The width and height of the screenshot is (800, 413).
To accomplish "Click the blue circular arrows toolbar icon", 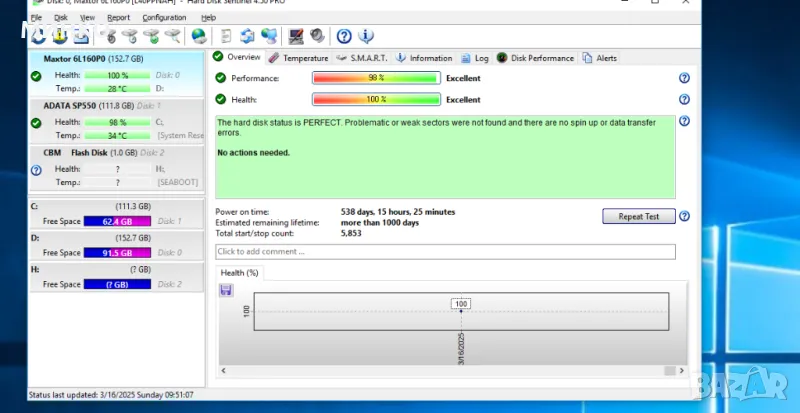I will tap(247, 37).
